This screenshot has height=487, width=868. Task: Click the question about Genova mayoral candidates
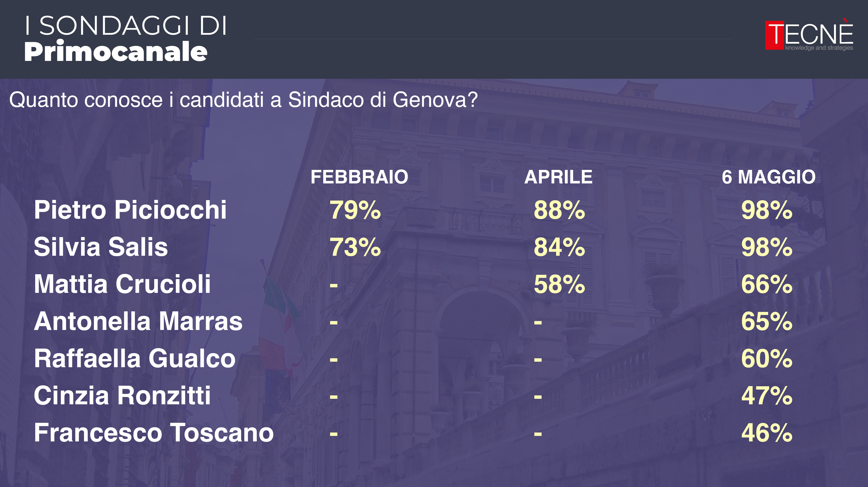(243, 100)
